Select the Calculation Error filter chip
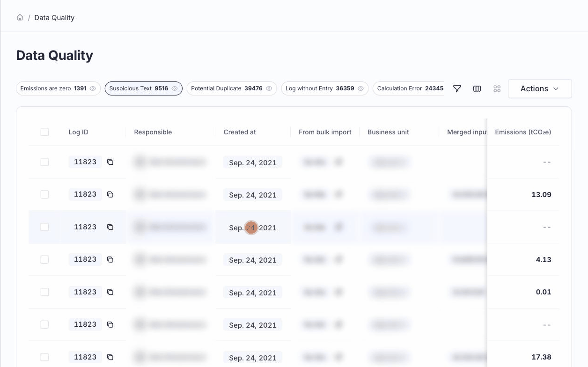The width and height of the screenshot is (588, 367). (409, 88)
